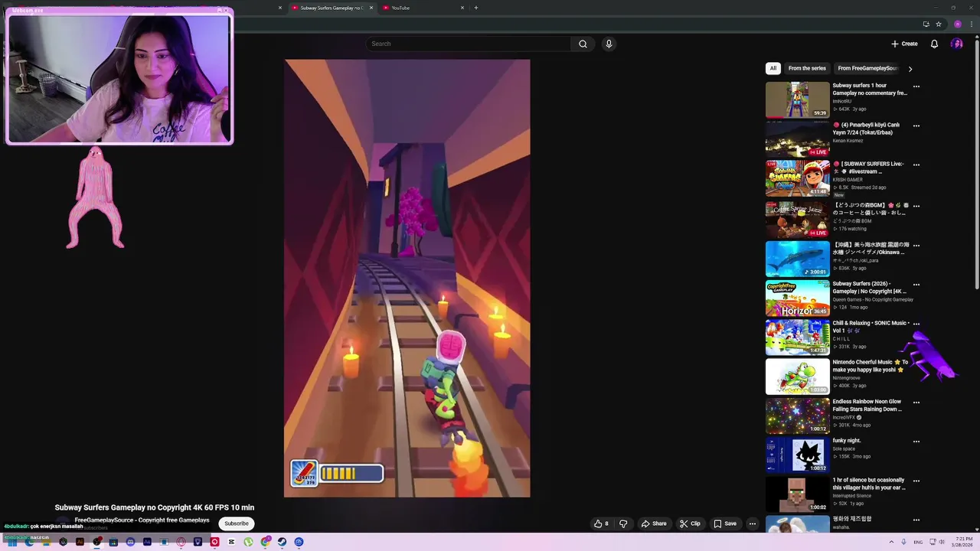Screen dimensions: 980x551
Task: Open options menu for SUBWAY SURFERS Live
Action: click(916, 165)
